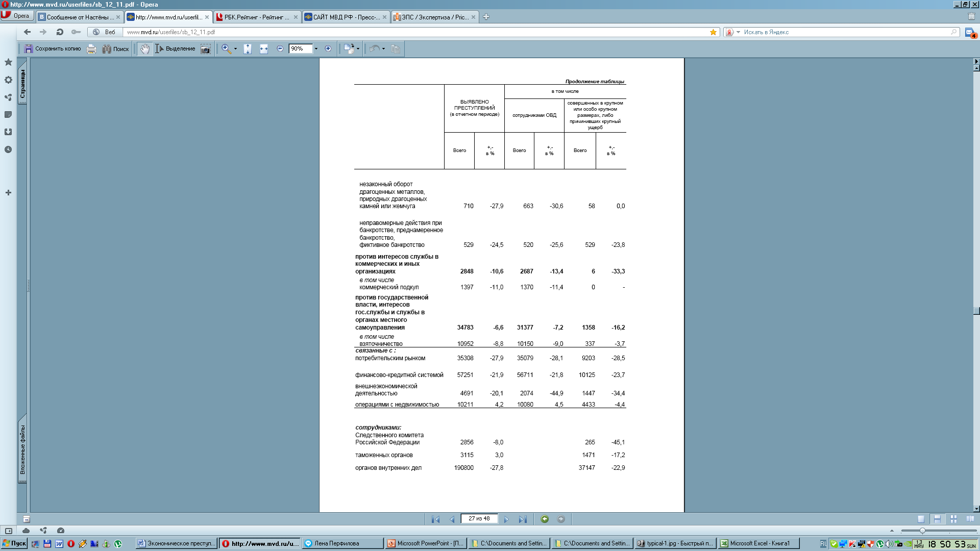Screen dimensions: 980x551
Task: Switch to 'РБК.Рейтинг' tab
Action: [257, 17]
